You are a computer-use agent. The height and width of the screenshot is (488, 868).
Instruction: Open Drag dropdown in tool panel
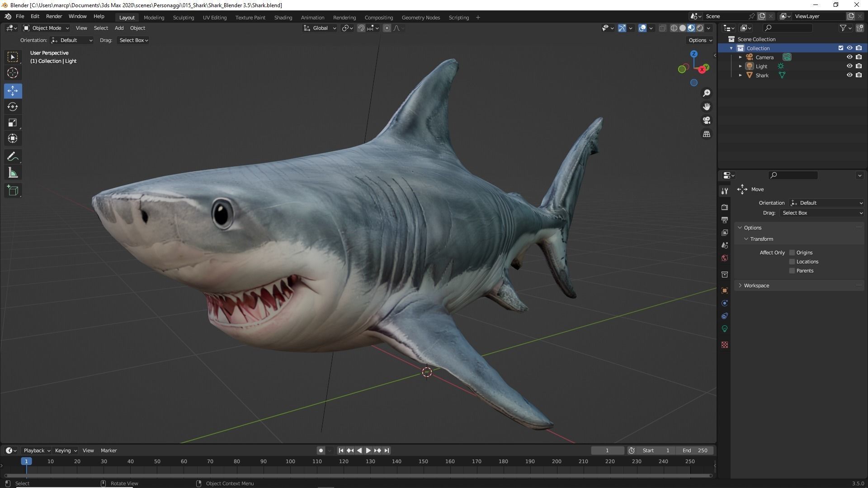tap(821, 213)
